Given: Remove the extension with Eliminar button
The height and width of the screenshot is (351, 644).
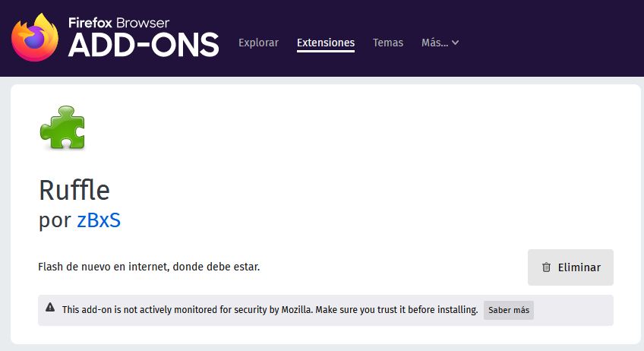Looking at the screenshot, I should [570, 267].
